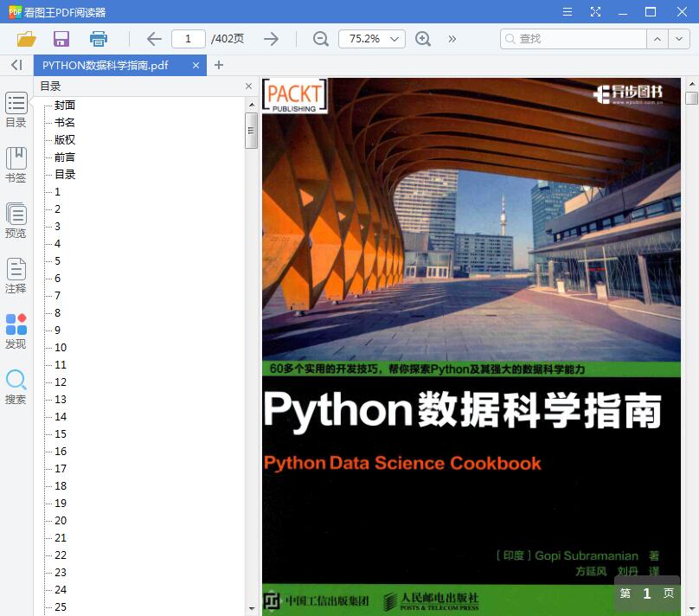Screen dimensions: 699x616
Task: Add a new tab with plus button
Action: 218,66
